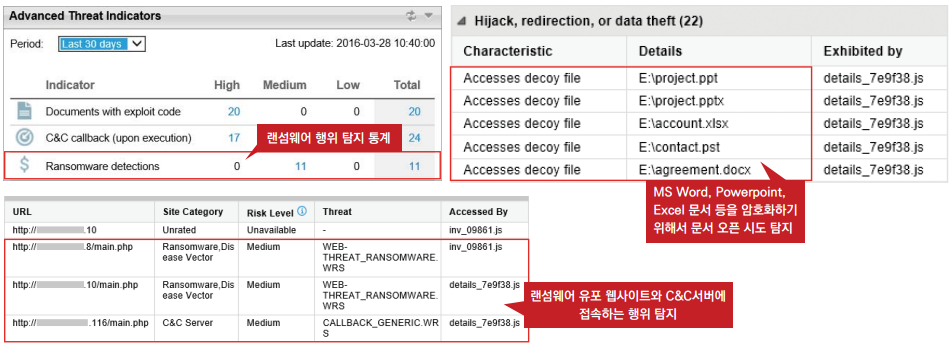The height and width of the screenshot is (360, 952).
Task: Select the E:\project.ppt details cell
Action: click(679, 78)
